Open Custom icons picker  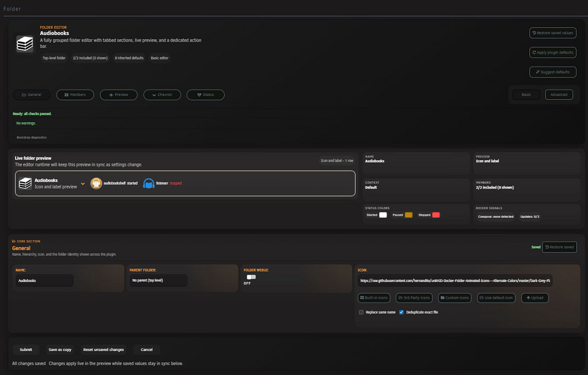455,298
